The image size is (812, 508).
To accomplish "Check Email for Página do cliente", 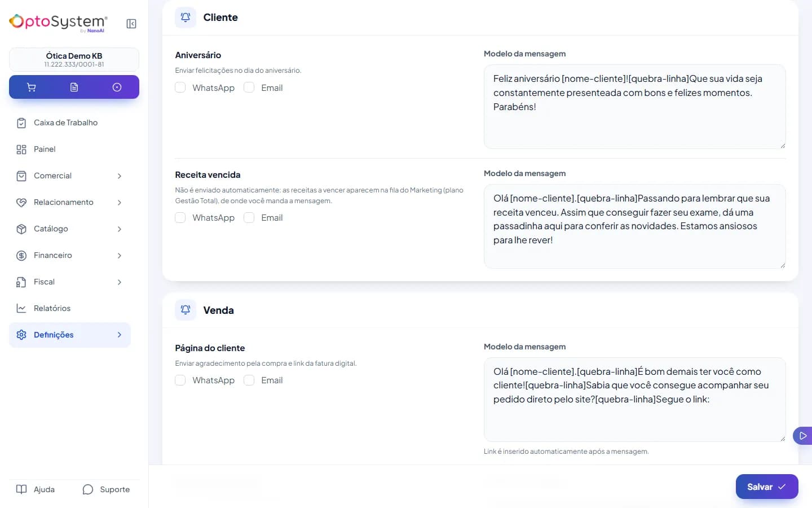I will point(249,380).
